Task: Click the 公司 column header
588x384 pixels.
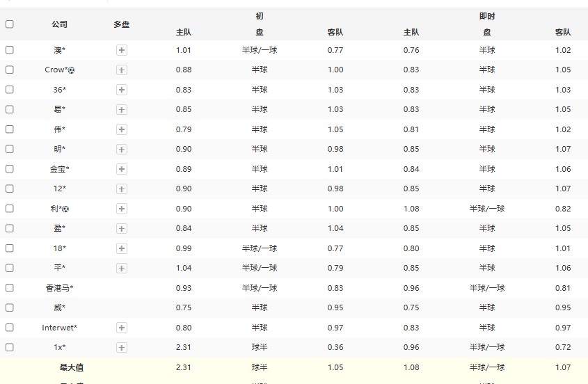Action: (59, 24)
